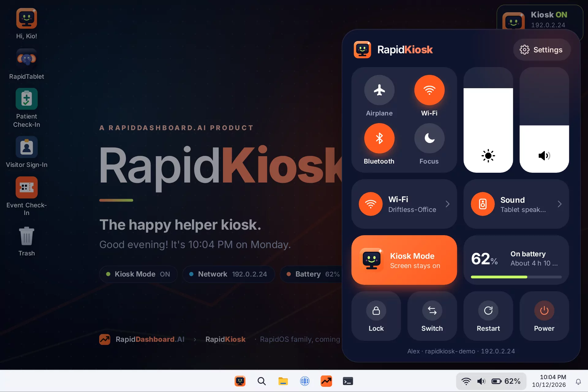This screenshot has height=392, width=588.
Task: Toggle the Kiosk Mode orange card
Action: (x=404, y=260)
